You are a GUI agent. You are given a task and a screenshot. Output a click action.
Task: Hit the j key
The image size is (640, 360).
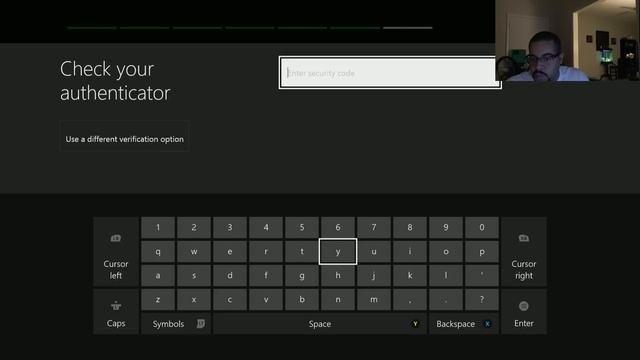tap(374, 276)
